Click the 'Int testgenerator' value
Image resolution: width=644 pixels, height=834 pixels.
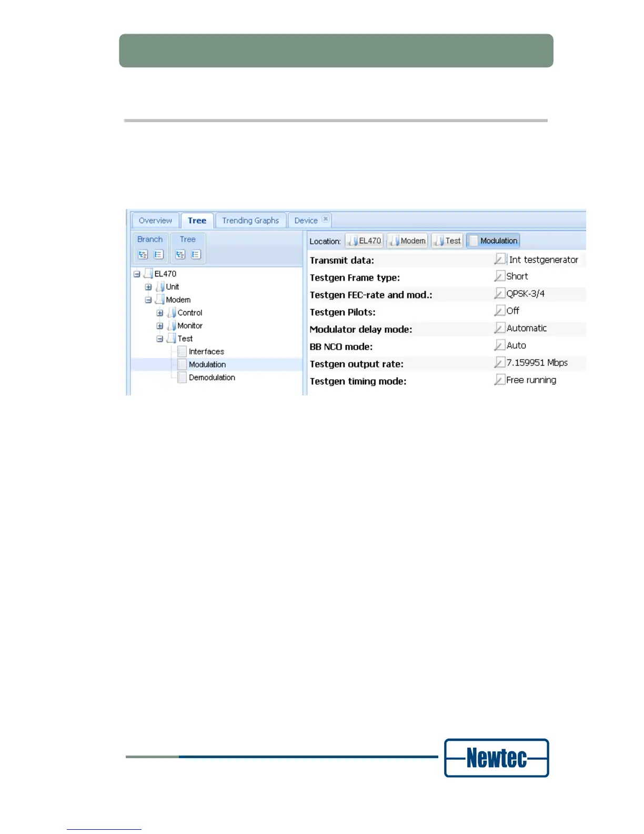coord(544,260)
